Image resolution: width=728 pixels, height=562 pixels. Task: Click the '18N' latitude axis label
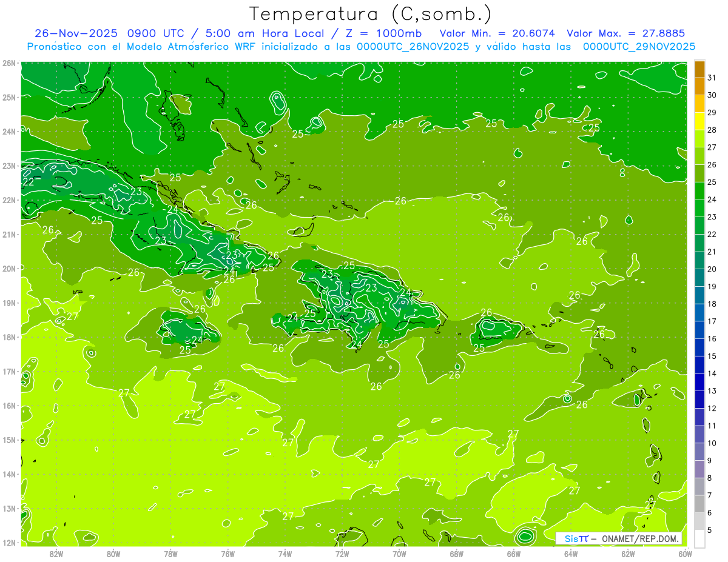[9, 337]
